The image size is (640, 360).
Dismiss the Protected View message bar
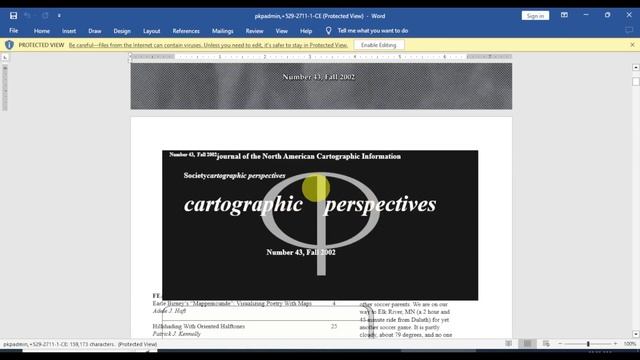click(x=632, y=45)
